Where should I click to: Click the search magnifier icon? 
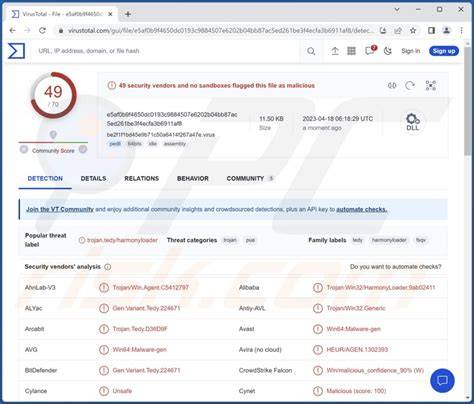[x=311, y=51]
